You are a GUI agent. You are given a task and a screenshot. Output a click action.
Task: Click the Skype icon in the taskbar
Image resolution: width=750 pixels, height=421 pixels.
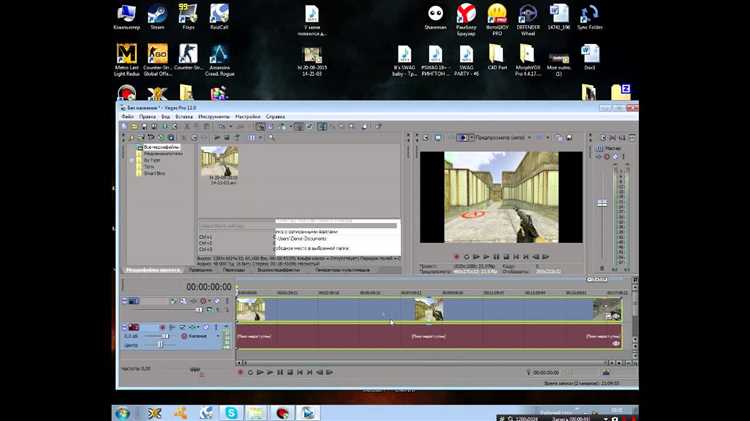click(232, 412)
